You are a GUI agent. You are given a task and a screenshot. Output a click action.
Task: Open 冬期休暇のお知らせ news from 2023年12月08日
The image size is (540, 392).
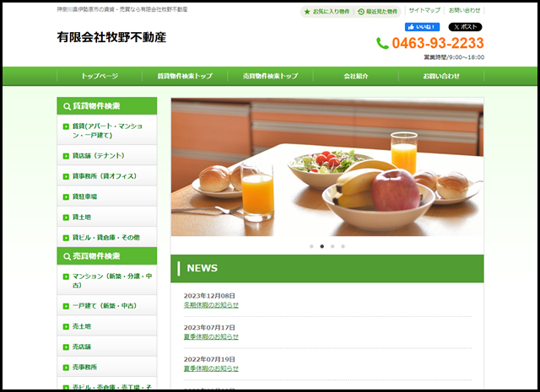pyautogui.click(x=211, y=305)
